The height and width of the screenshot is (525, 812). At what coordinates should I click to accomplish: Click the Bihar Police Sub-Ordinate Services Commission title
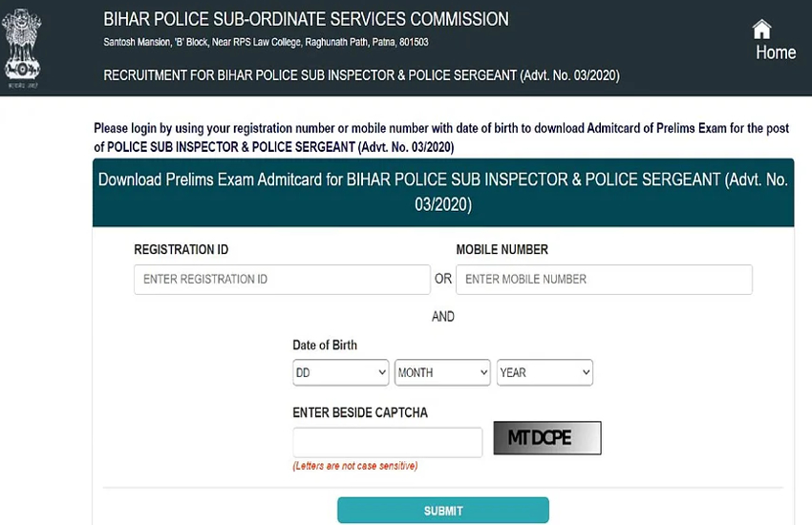[306, 20]
